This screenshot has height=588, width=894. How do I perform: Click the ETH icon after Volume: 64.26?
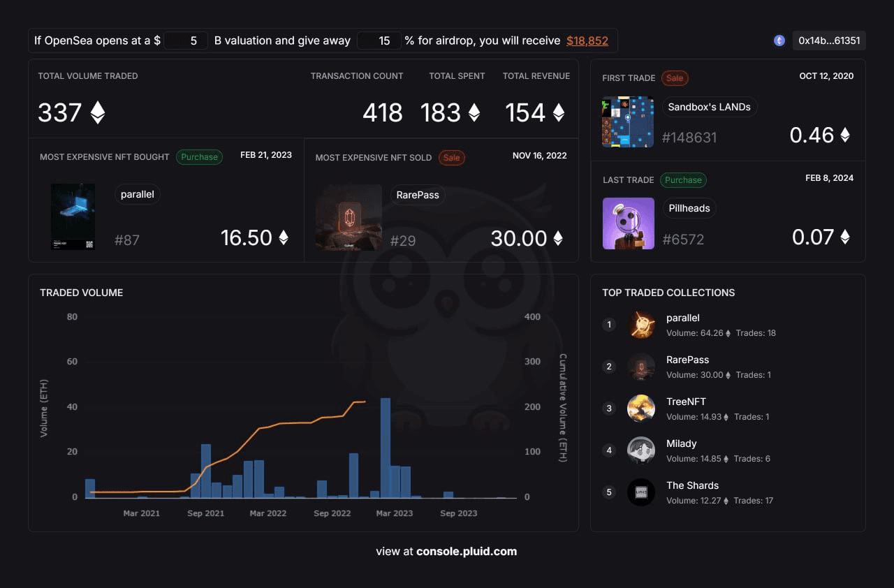click(728, 333)
